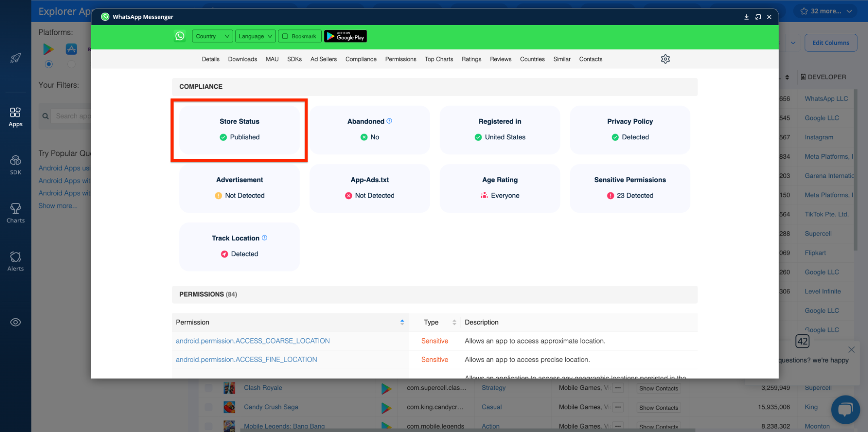Click the app list vertical scrollbar
Image resolution: width=868 pixels, height=432 pixels.
(x=855, y=169)
